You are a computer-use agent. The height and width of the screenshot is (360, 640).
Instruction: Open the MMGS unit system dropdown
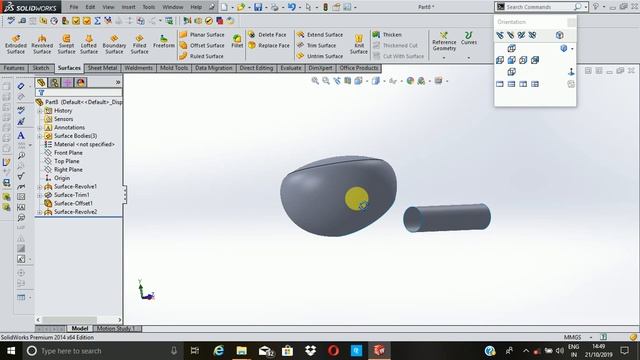pos(591,337)
